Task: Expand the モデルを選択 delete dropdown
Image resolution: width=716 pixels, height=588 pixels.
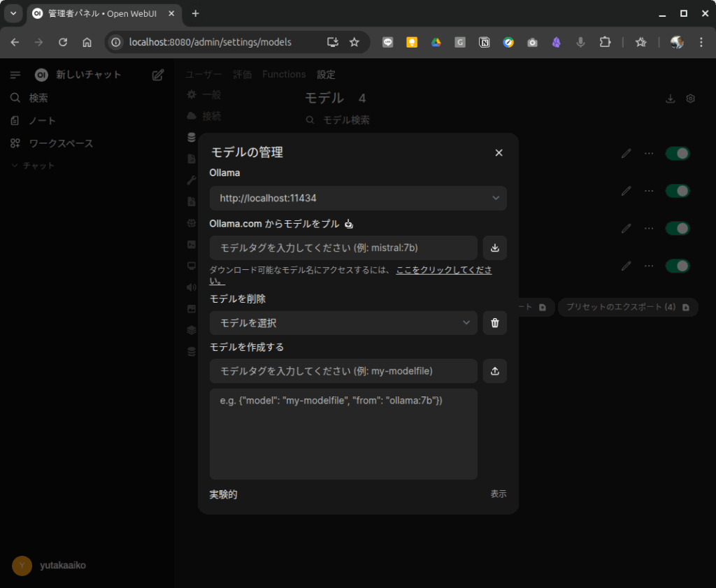Action: coord(343,323)
